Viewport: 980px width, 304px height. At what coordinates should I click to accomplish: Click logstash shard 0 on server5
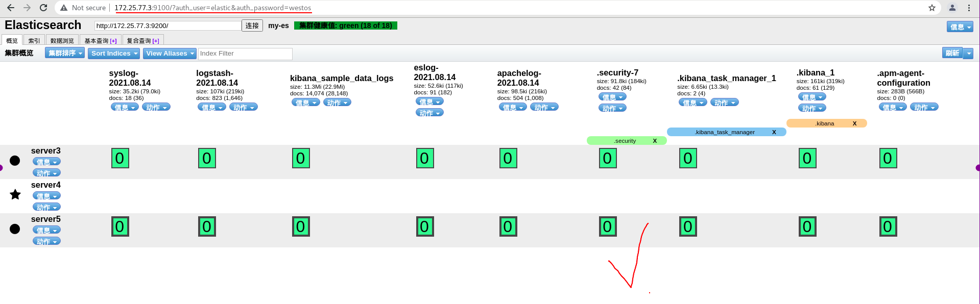pyautogui.click(x=207, y=226)
